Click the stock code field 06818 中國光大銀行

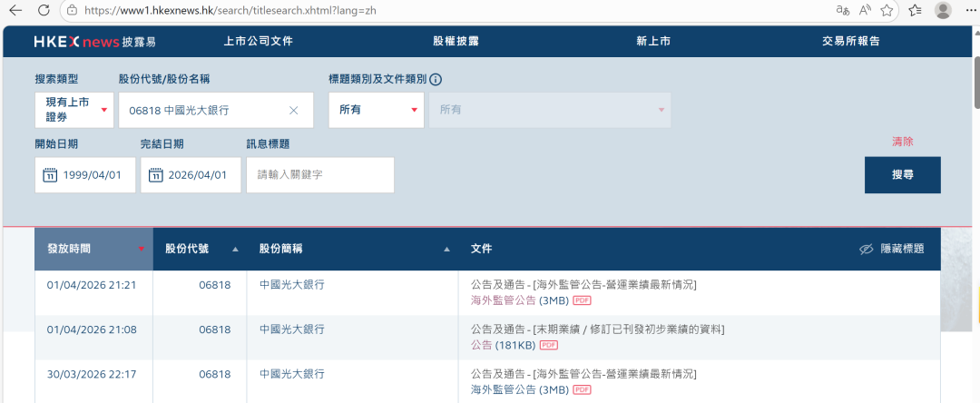(x=216, y=110)
